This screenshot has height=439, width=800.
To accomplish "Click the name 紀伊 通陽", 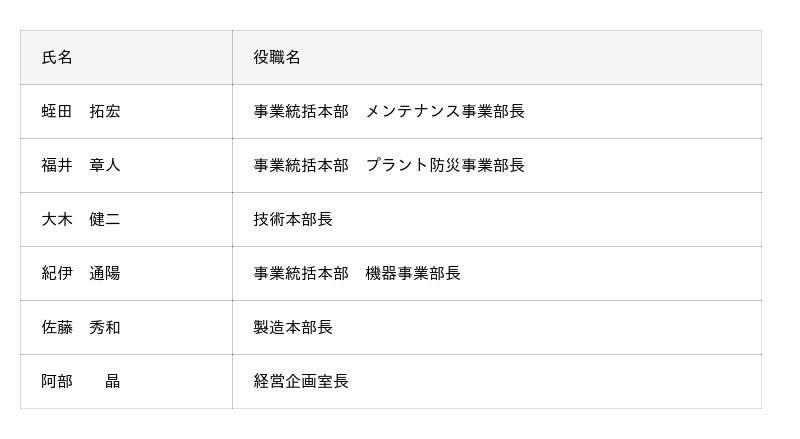I will click(x=81, y=274).
